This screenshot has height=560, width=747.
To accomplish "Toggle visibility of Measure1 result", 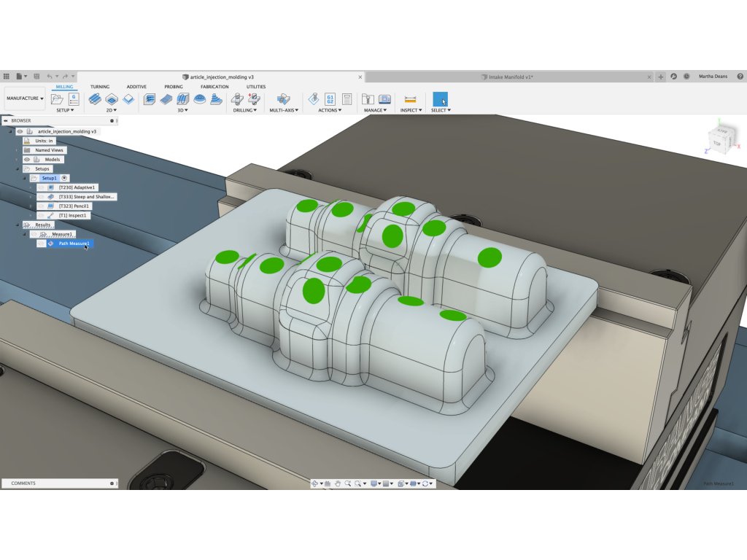I will (x=34, y=234).
